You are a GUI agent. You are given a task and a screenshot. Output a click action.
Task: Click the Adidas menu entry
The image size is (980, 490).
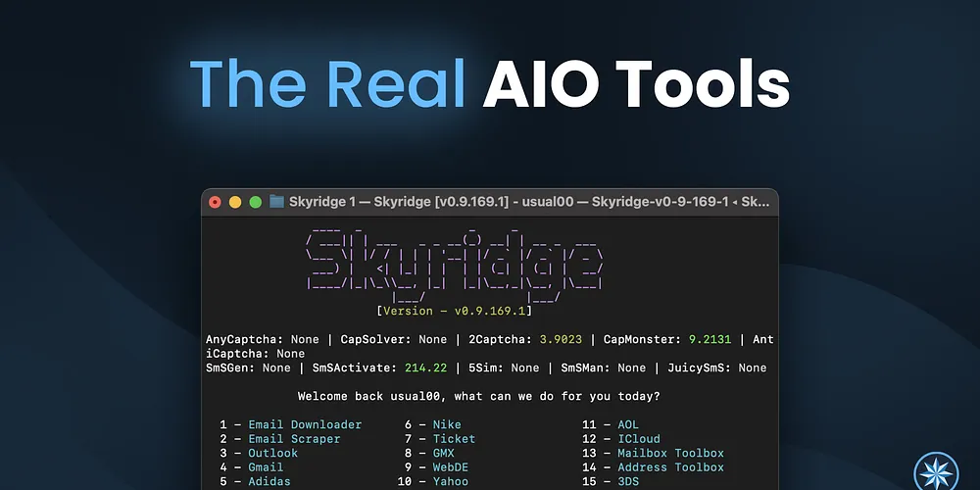coord(269,481)
